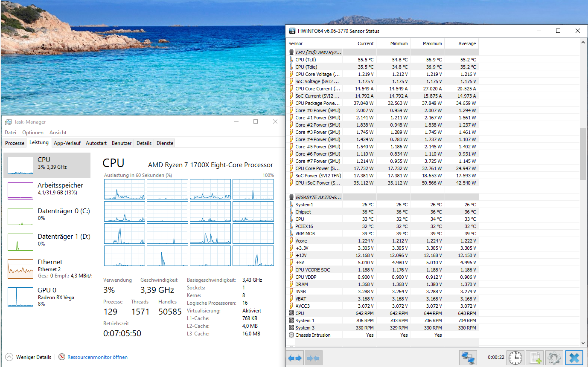Image resolution: width=588 pixels, height=367 pixels.
Task: Click the Ressourcenmonitor öffnen link
Action: pyautogui.click(x=97, y=357)
